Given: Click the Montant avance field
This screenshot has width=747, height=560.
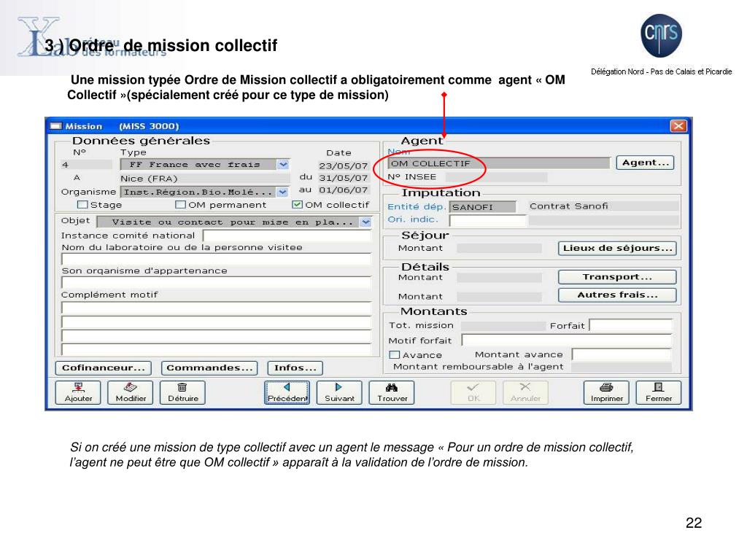Looking at the screenshot, I should click(622, 355).
